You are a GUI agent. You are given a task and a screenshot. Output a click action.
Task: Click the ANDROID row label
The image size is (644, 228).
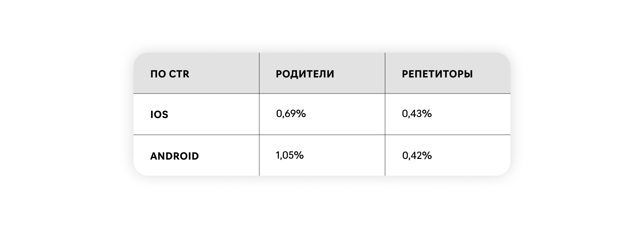pos(174,156)
